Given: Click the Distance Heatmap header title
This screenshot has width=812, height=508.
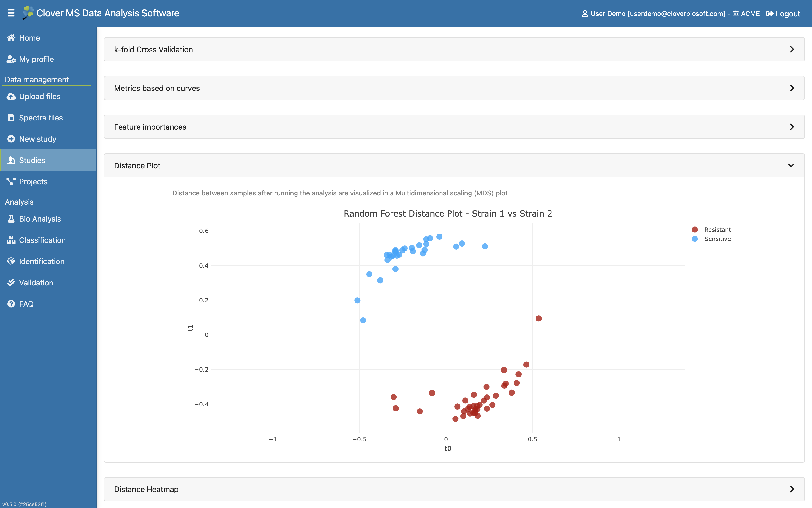Looking at the screenshot, I should [146, 489].
